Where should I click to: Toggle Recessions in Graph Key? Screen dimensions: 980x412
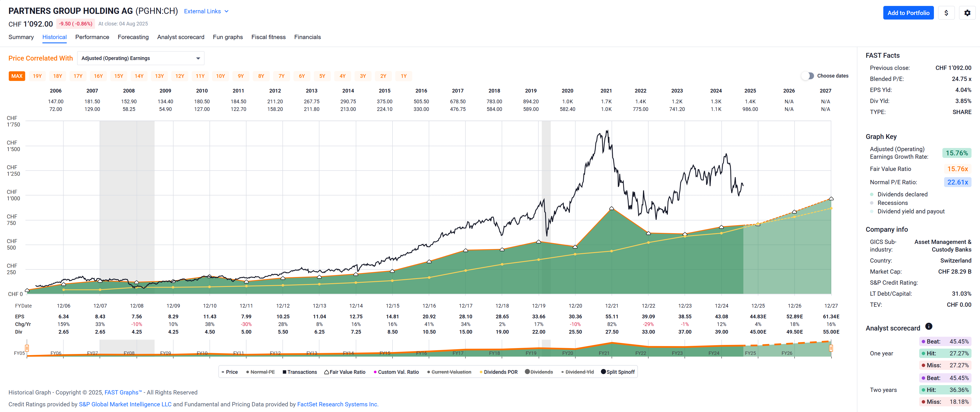tap(889, 203)
